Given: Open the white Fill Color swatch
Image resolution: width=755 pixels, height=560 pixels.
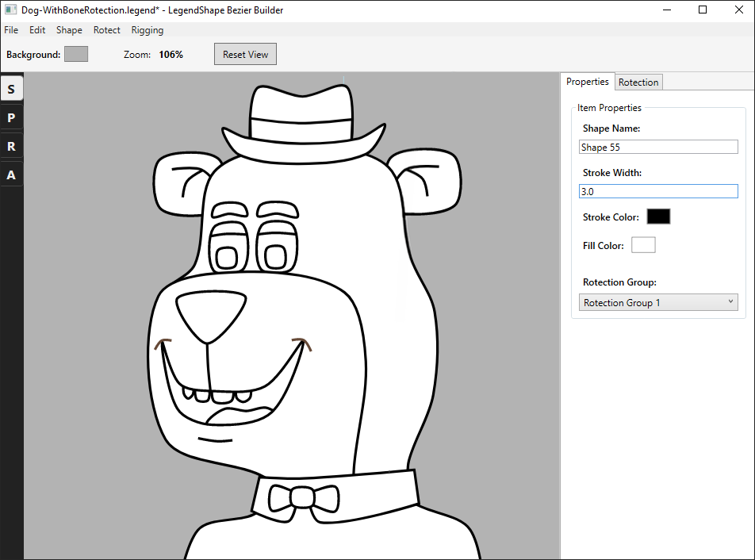Looking at the screenshot, I should click(643, 245).
